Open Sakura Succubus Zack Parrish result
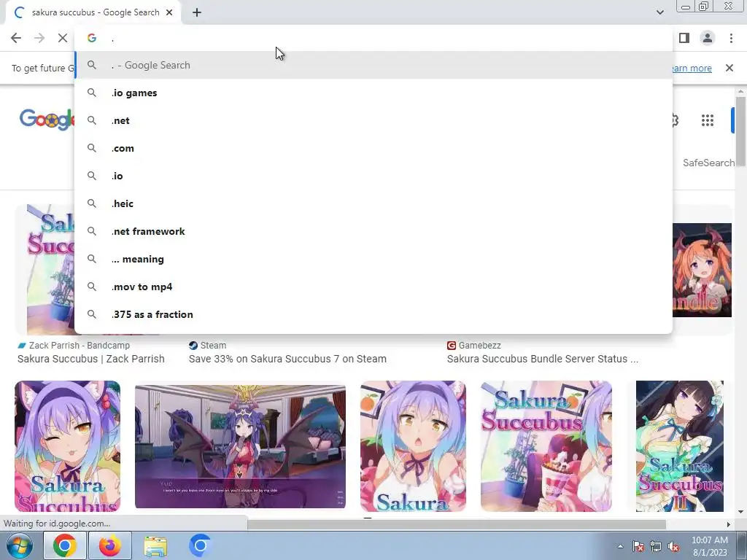The image size is (747, 560). click(91, 359)
